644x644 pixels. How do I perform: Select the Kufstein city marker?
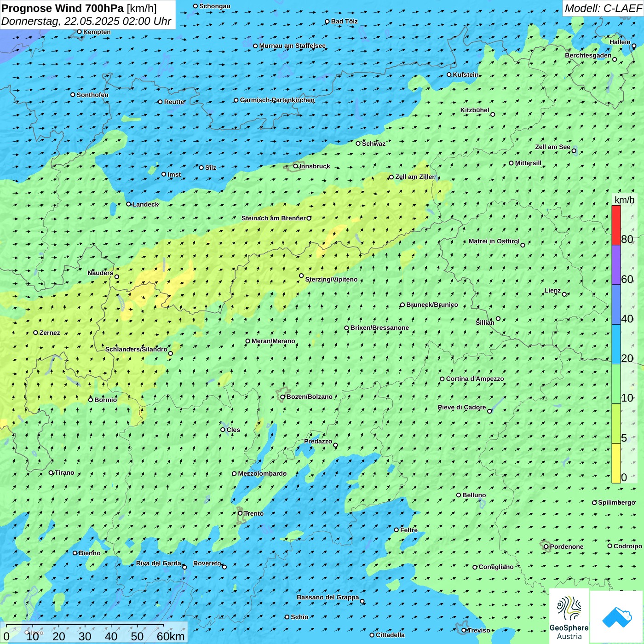pyautogui.click(x=449, y=75)
